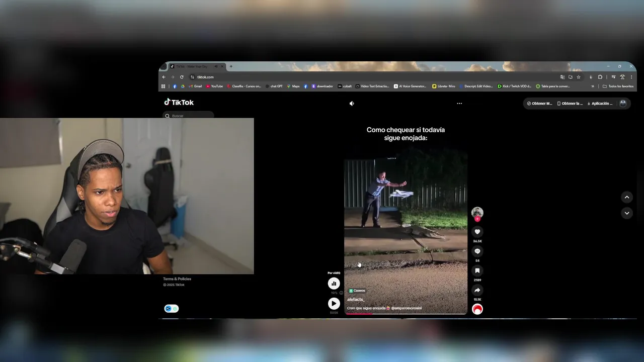The width and height of the screenshot is (644, 362).
Task: Open the chat GPT bookmark
Action: click(275, 86)
